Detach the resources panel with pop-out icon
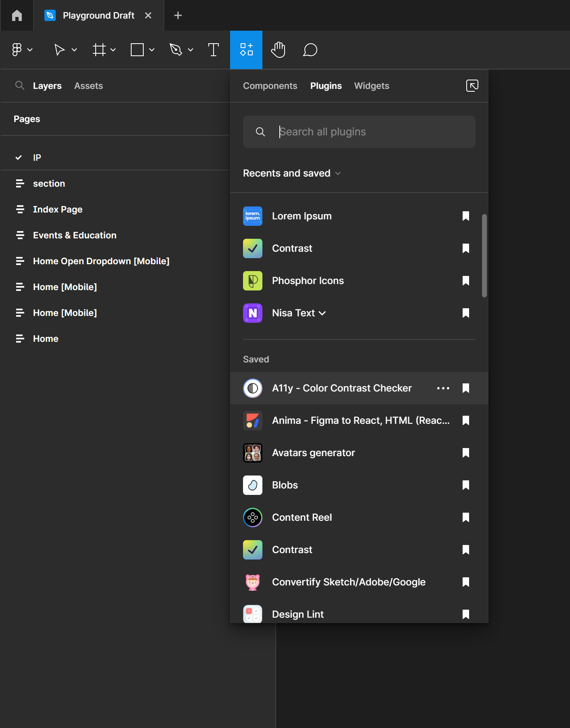 pyautogui.click(x=472, y=86)
